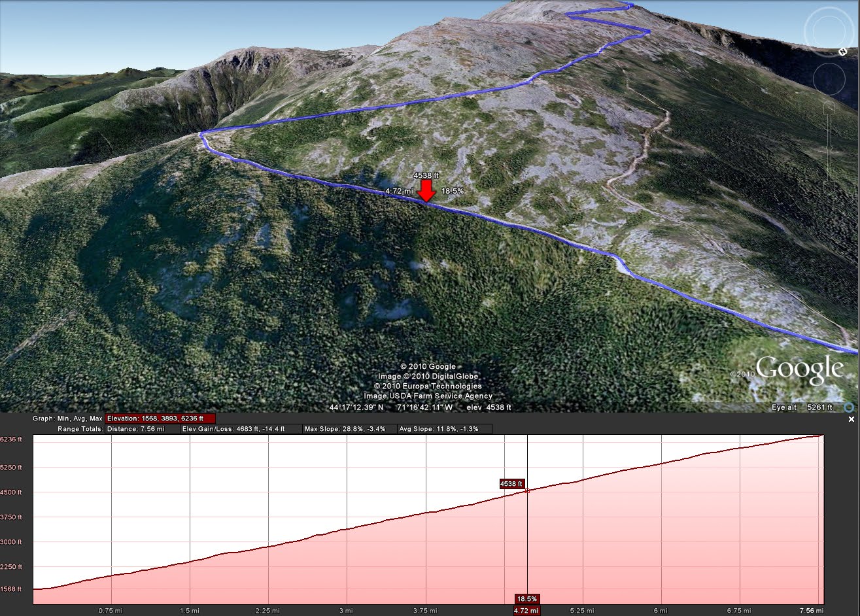Click the North indicator on the compass ring
The height and width of the screenshot is (616, 860).
pyautogui.click(x=844, y=51)
